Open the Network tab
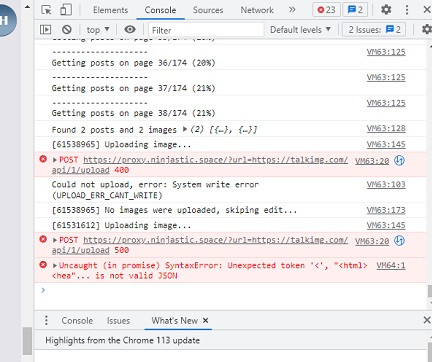 257,10
